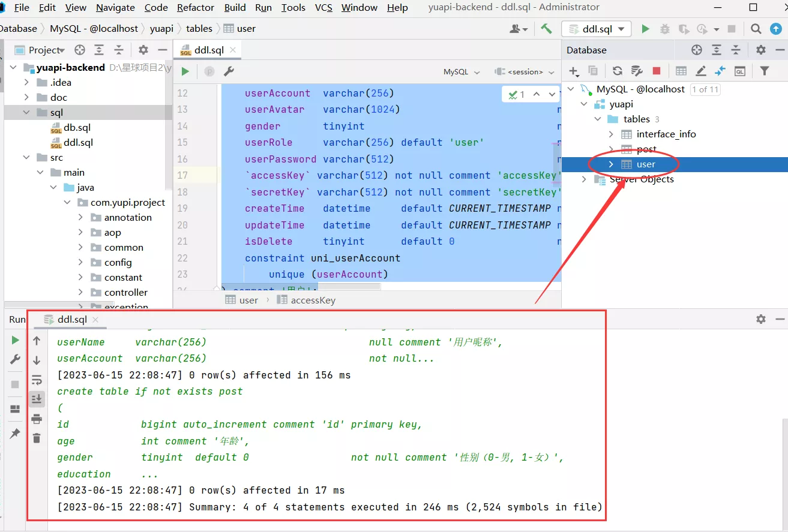Clear output with trash can icon
This screenshot has height=532, width=788.
[x=37, y=438]
